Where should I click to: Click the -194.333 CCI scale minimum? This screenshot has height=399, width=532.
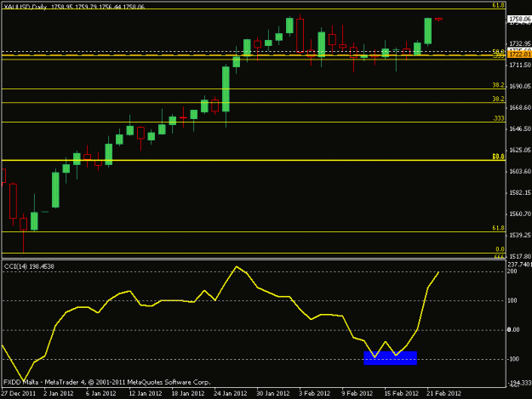519,383
